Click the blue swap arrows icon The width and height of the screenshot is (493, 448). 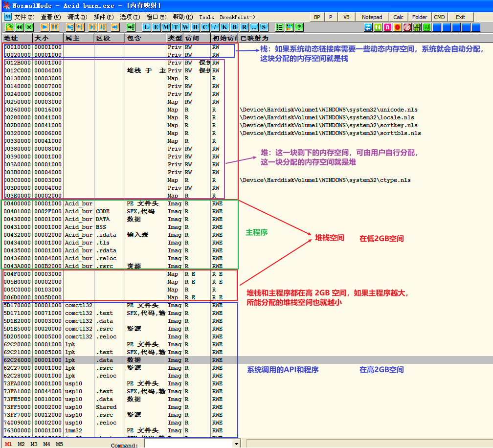[x=368, y=27]
